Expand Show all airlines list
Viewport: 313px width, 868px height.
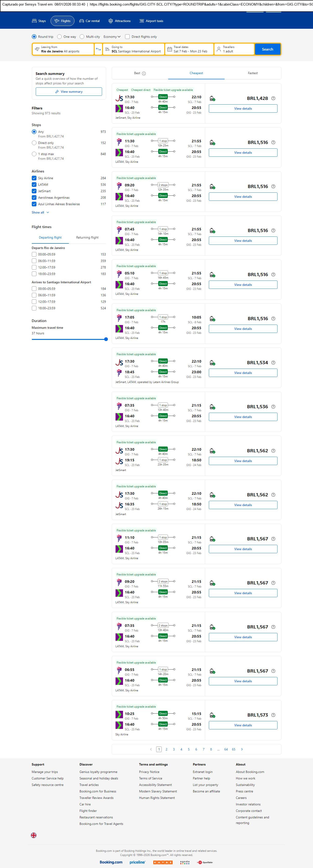point(40,212)
